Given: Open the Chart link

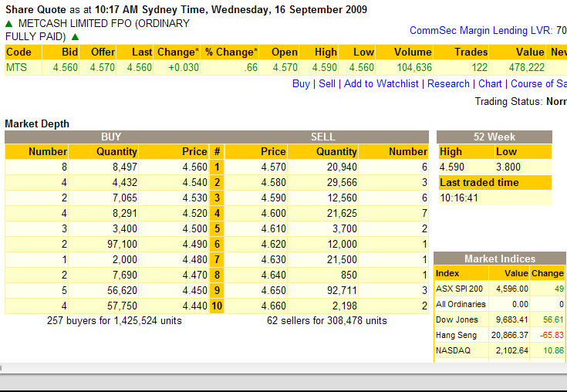Looking at the screenshot, I should (490, 84).
